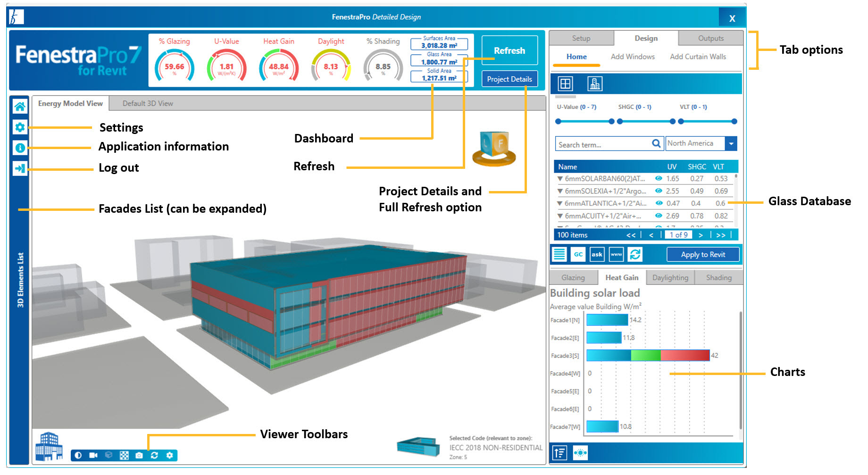The height and width of the screenshot is (475, 868).
Task: Show application information via the info icon
Action: [x=20, y=148]
